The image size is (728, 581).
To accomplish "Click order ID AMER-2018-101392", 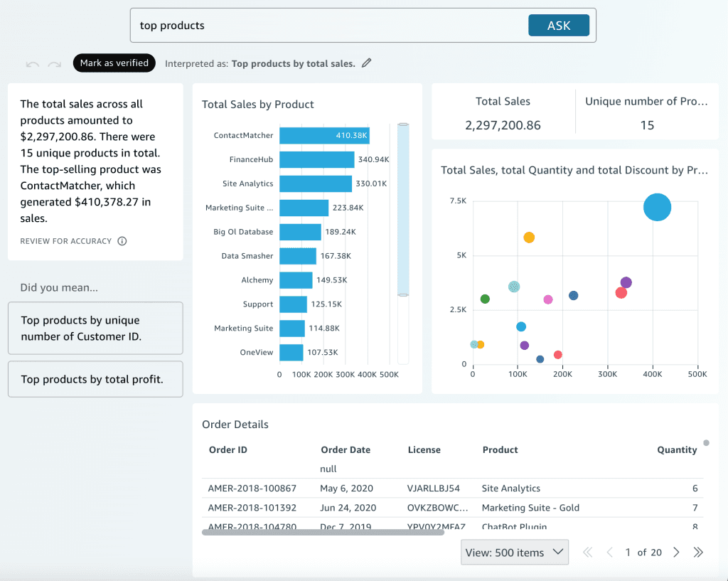I will pyautogui.click(x=252, y=508).
